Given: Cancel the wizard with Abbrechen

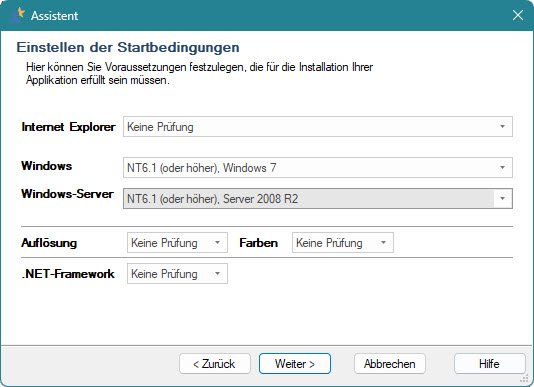Looking at the screenshot, I should 390,364.
